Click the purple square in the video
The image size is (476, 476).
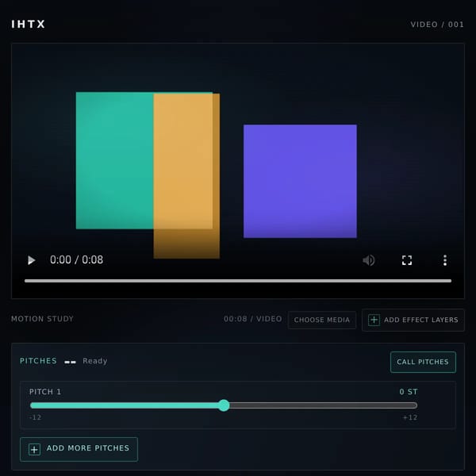point(300,181)
